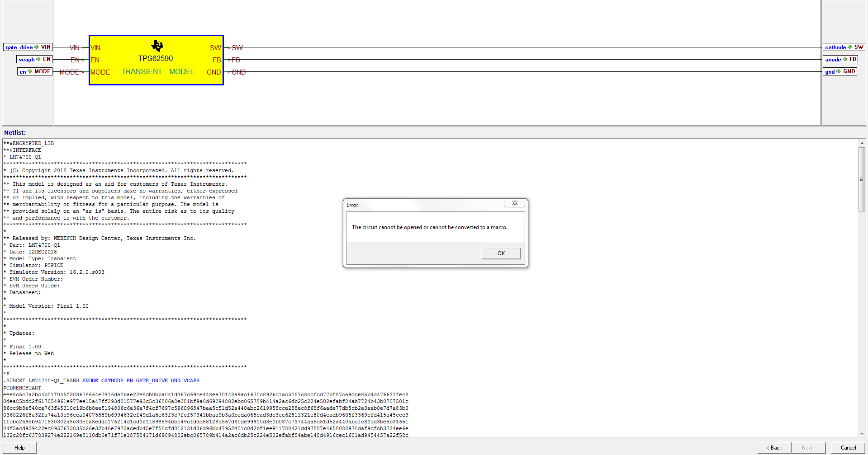Click the Model Type: Transient line
The width and height of the screenshot is (868, 455).
coord(39,258)
